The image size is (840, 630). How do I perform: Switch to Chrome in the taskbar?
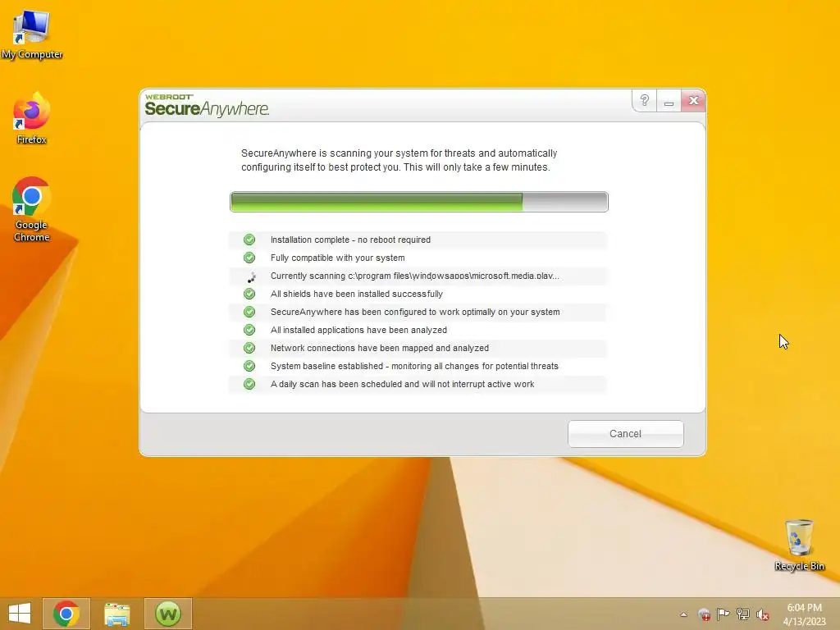coord(66,614)
